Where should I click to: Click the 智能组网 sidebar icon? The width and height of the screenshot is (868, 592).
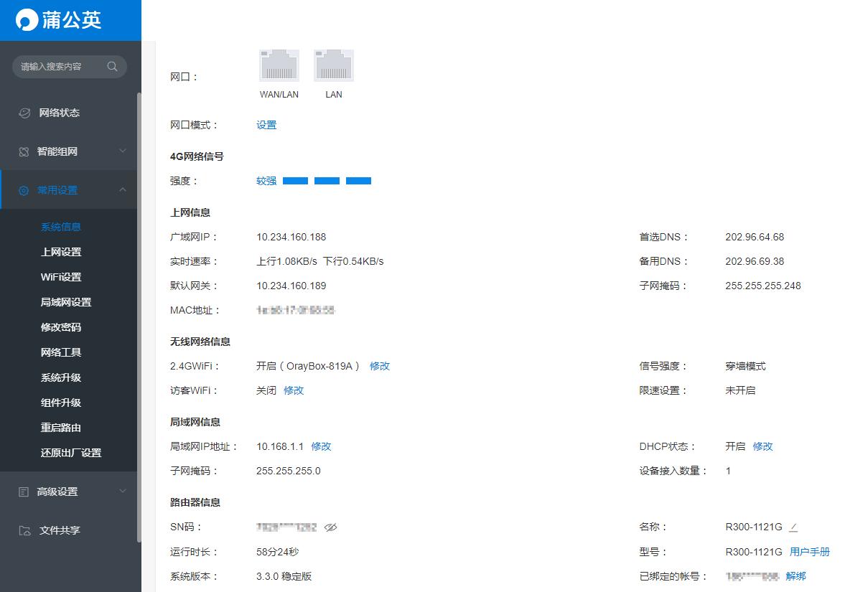point(24,151)
